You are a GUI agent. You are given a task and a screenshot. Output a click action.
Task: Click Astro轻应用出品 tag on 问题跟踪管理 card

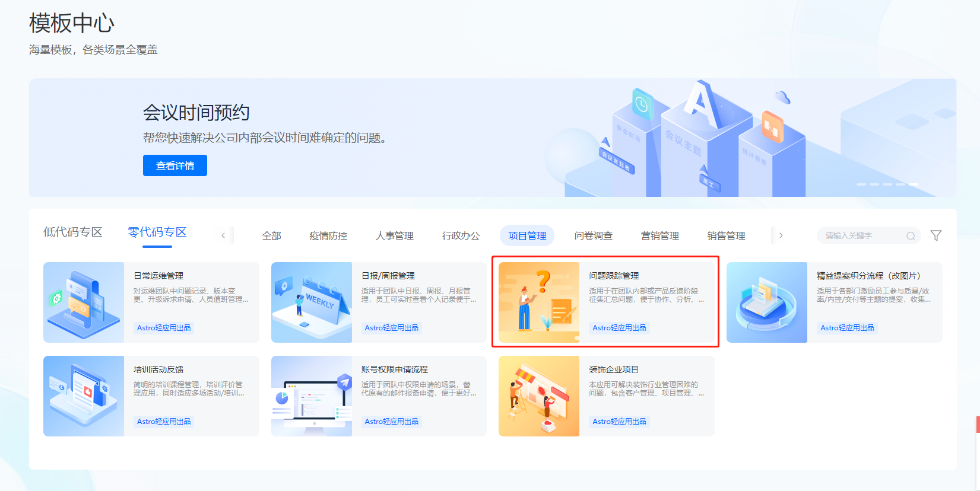(x=619, y=328)
